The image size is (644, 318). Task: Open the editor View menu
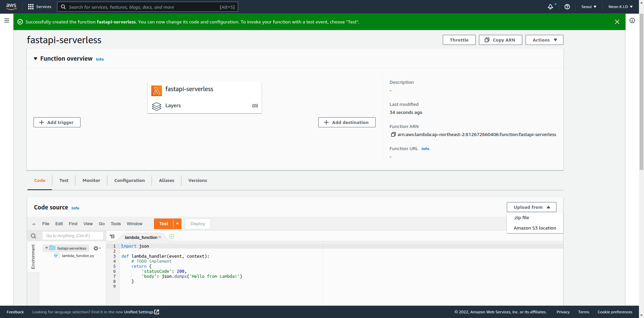[88, 224]
